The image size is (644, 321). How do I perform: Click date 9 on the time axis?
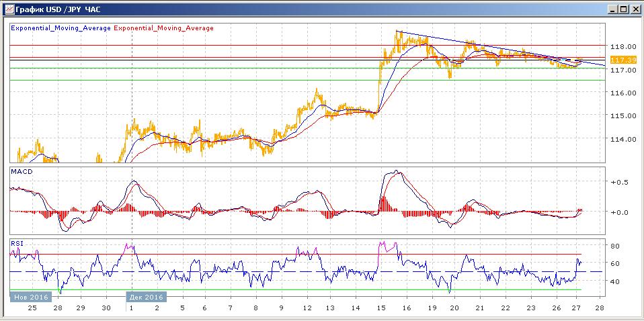[281, 308]
